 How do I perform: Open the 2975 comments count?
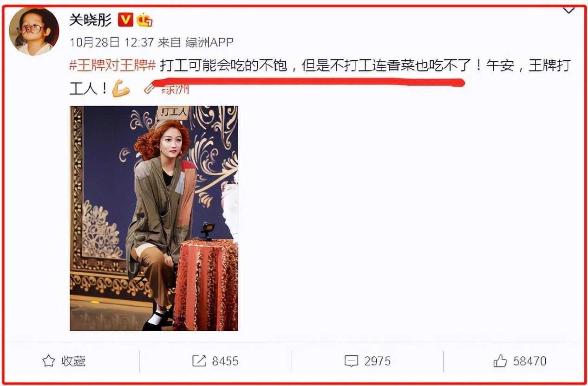[377, 361]
